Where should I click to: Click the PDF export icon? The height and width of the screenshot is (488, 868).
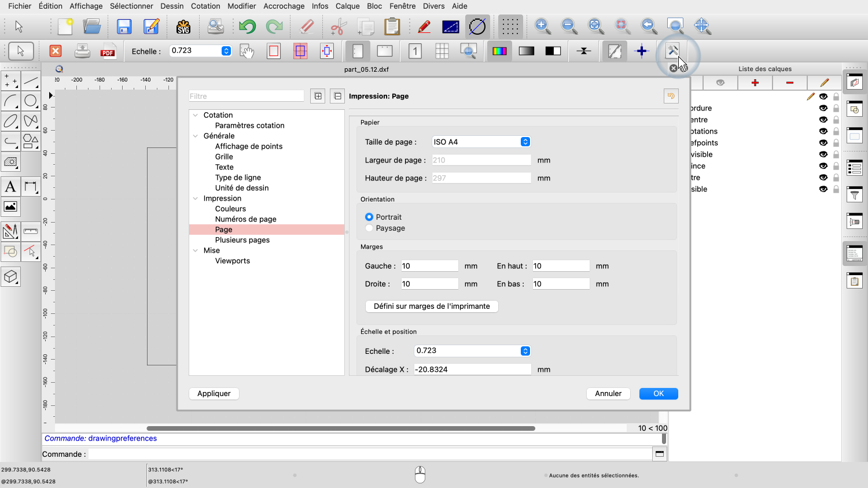click(x=108, y=51)
